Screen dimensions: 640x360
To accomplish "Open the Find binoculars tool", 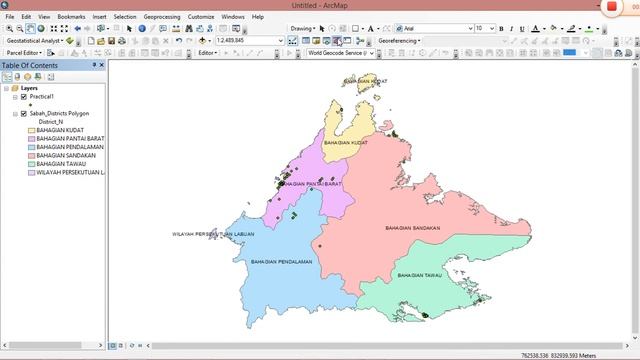I will [189, 29].
